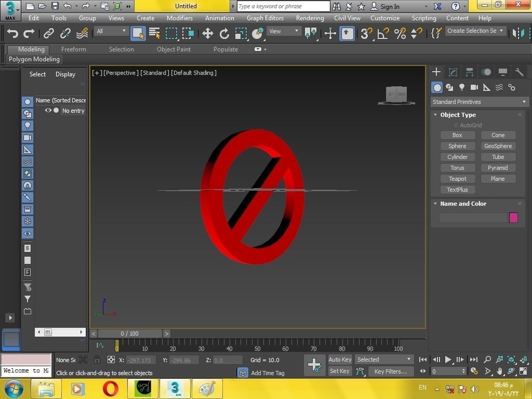
Task: Click the Pan View hand icon
Action: click(x=499, y=371)
